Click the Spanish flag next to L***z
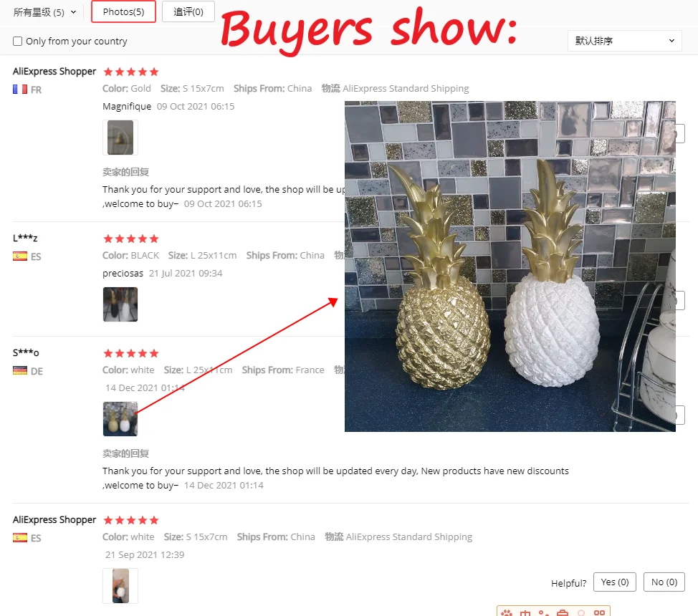 tap(20, 256)
